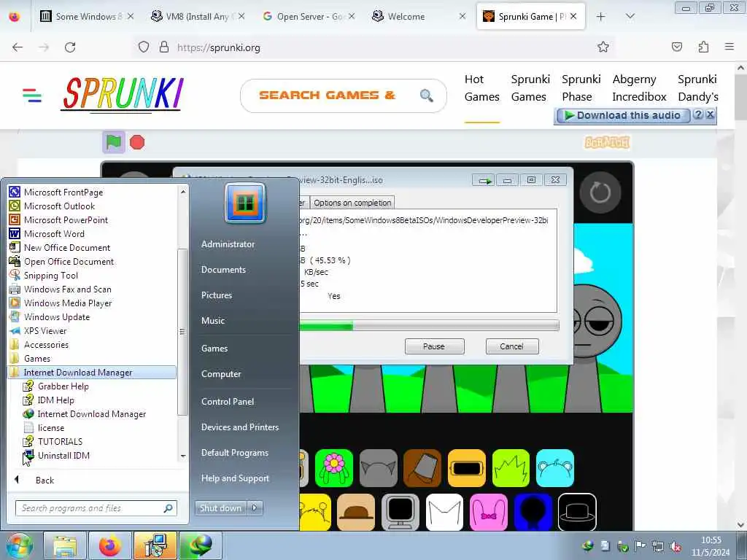Click the download progress bar
Viewport: 747px width, 560px height.
[x=429, y=326]
